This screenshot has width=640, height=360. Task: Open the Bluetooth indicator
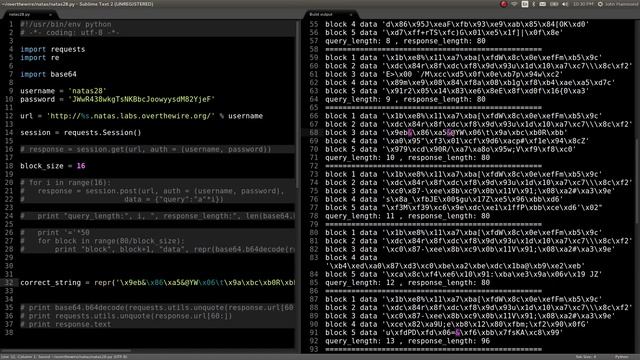tap(533, 4)
